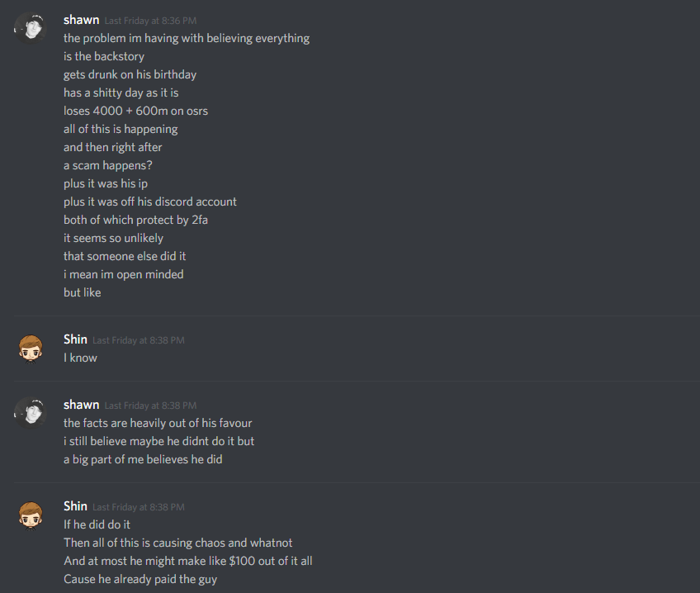Click the message "I know"
Viewport: 700px width, 593px height.
(80, 358)
